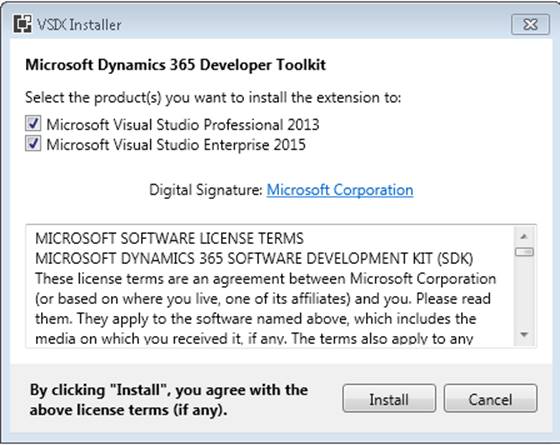Click the "Select the product(s)" instruction text
Screen dimensions: 560x445
[213, 97]
